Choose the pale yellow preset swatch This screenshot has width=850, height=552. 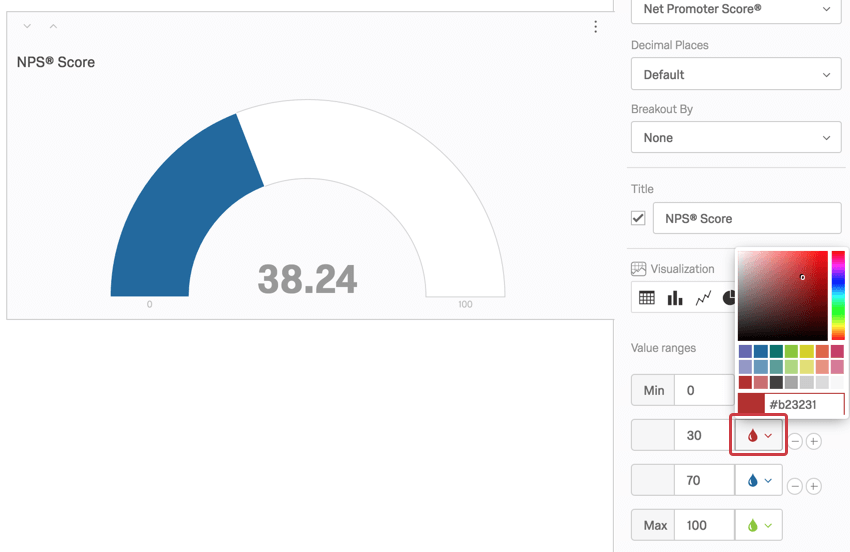point(807,367)
